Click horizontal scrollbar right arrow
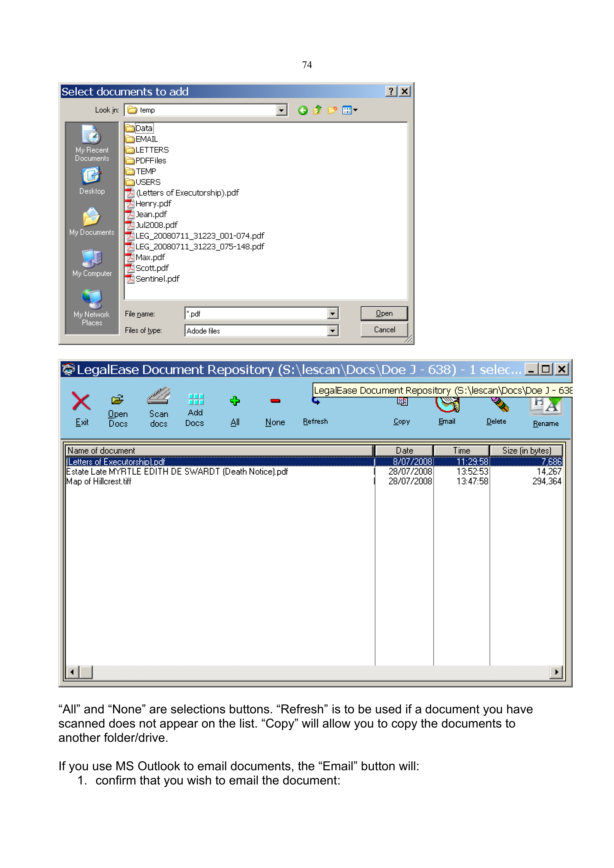614x868 pixels. pyautogui.click(x=556, y=672)
